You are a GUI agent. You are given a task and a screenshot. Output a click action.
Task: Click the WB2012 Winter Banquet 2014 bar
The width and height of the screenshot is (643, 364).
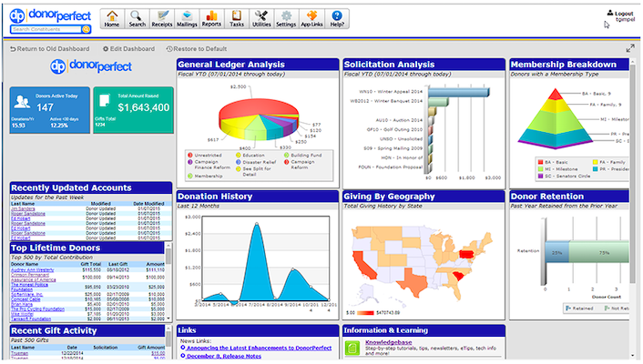pos(438,101)
